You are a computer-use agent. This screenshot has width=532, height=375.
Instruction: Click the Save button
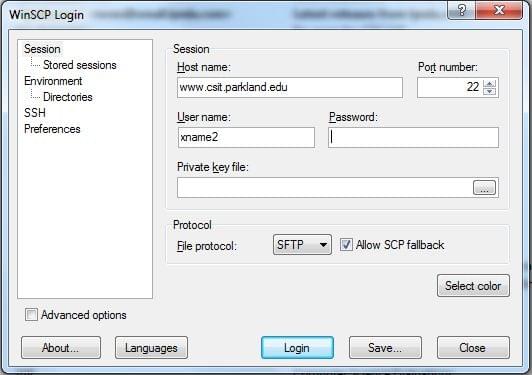[x=385, y=348]
